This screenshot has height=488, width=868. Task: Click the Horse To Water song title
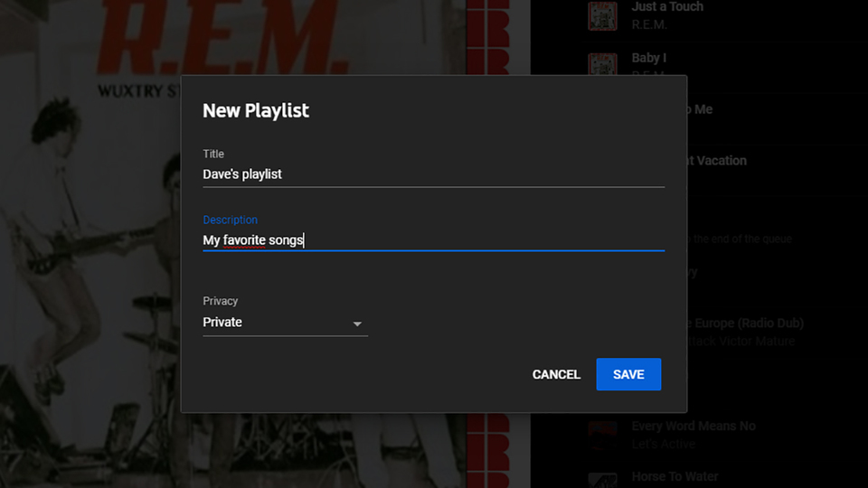675,476
